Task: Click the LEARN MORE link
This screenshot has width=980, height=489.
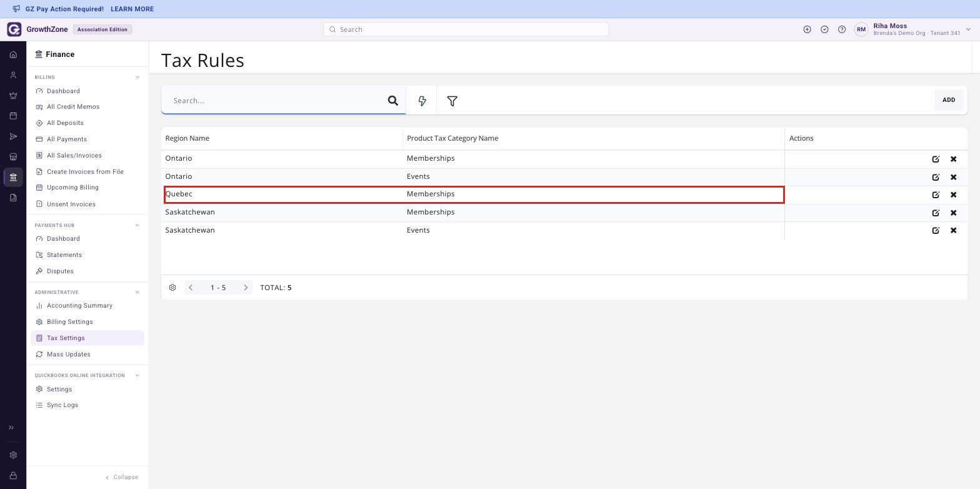Action: tap(132, 9)
